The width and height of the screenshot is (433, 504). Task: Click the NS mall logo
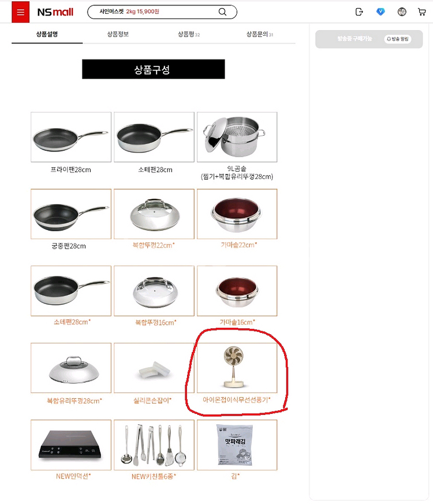tap(55, 12)
